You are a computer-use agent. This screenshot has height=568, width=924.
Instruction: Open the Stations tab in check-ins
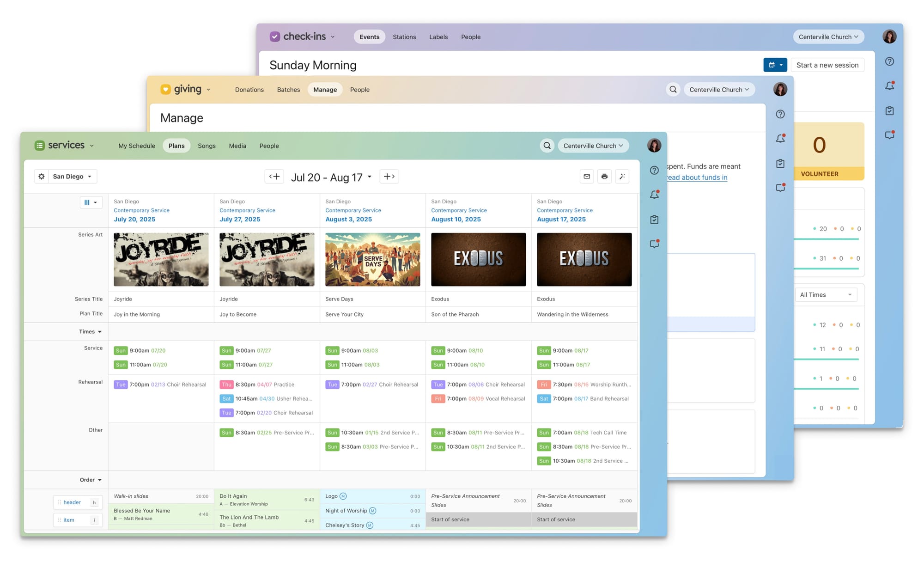404,37
